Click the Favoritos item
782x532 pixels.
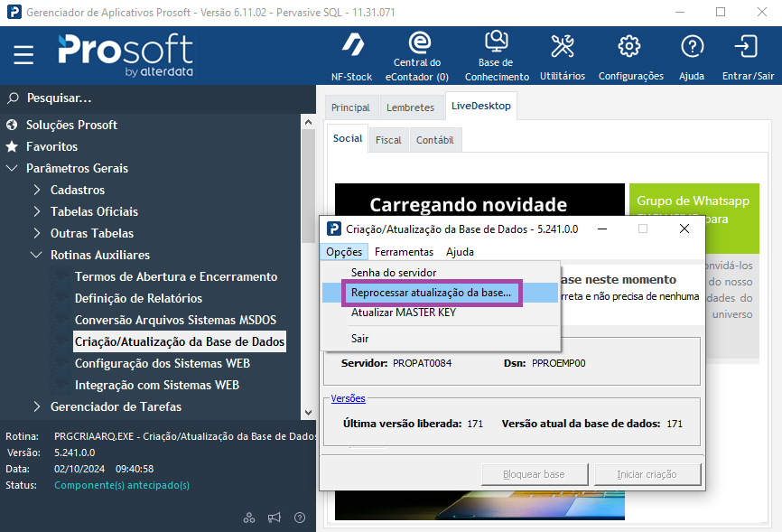51,146
